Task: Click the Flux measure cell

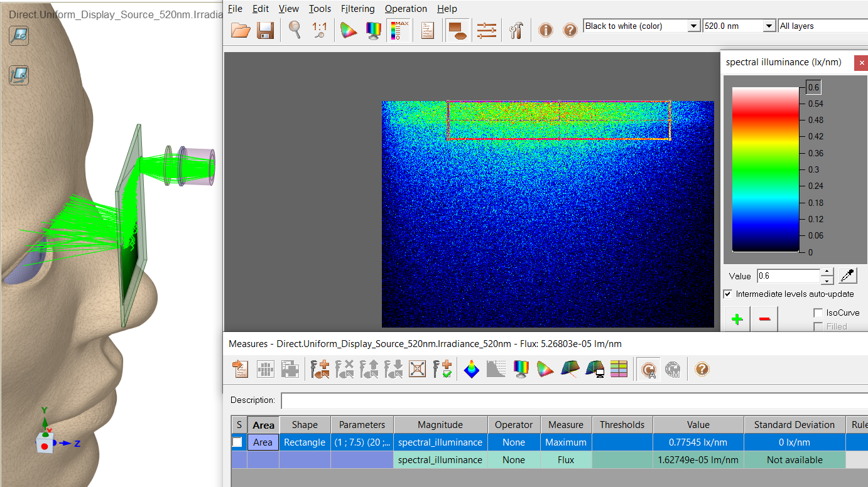Action: (x=565, y=460)
